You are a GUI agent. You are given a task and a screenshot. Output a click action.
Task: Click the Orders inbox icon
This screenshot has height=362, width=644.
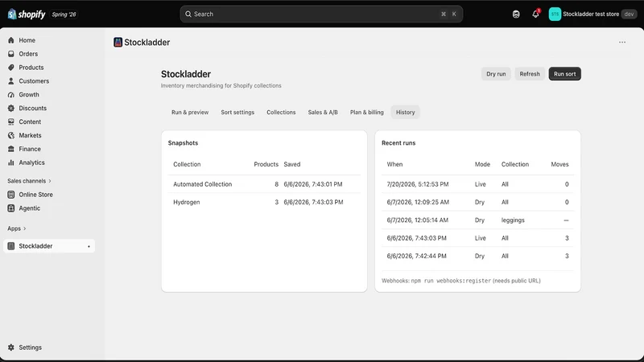11,54
